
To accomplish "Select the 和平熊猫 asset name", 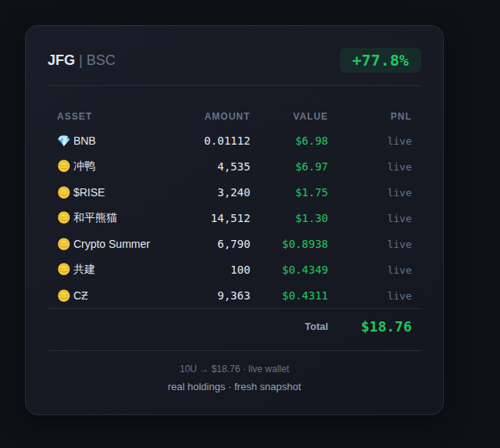I will (95, 217).
